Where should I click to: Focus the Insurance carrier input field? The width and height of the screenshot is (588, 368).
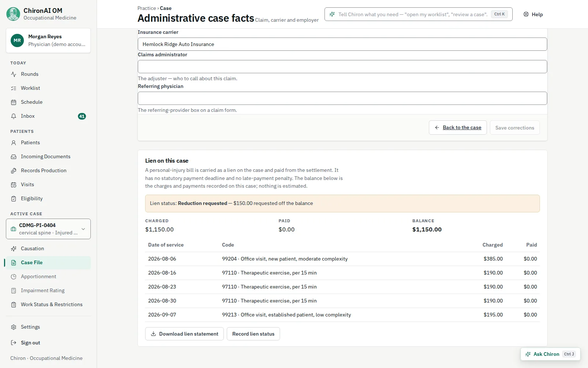(342, 44)
